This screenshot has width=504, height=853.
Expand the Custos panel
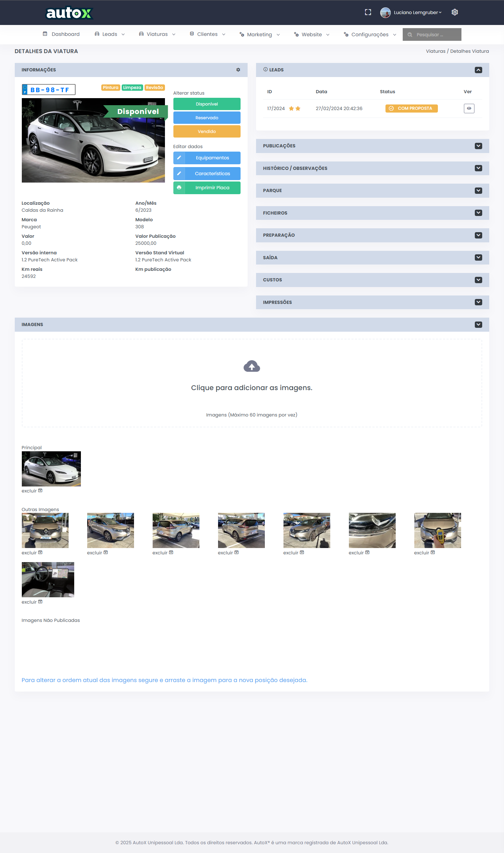(478, 280)
